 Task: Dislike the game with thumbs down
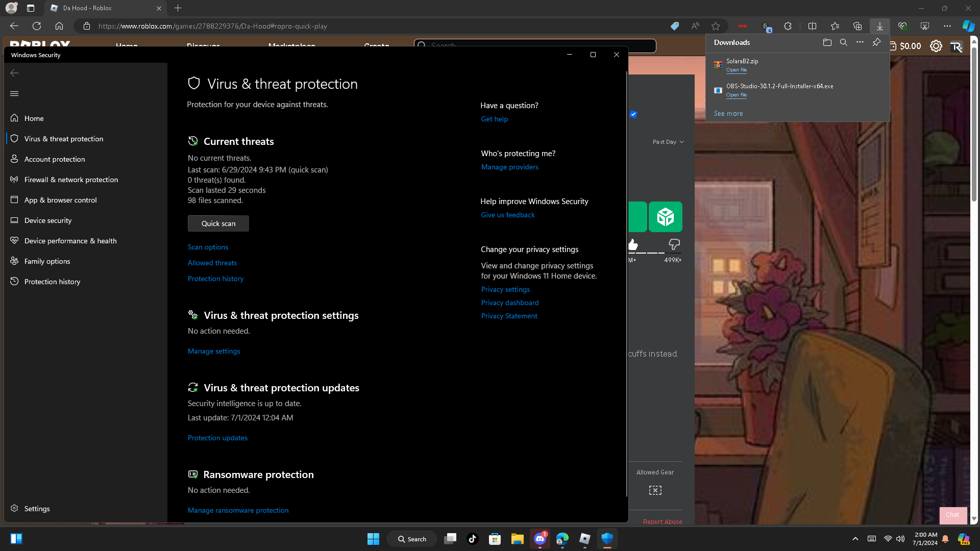click(674, 244)
